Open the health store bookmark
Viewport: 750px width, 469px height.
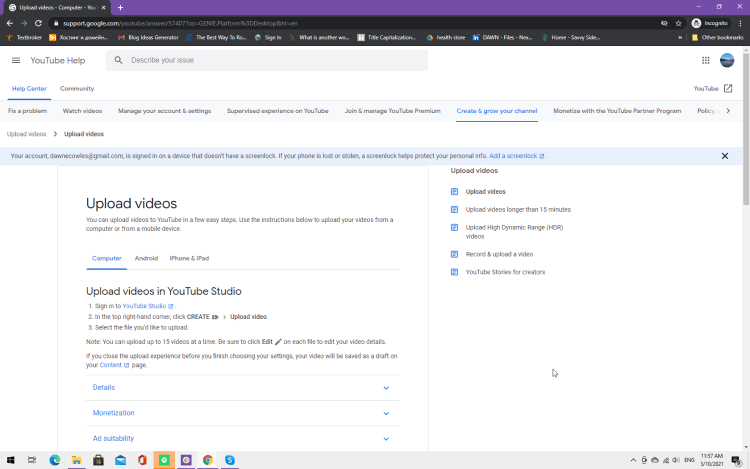click(x=446, y=37)
